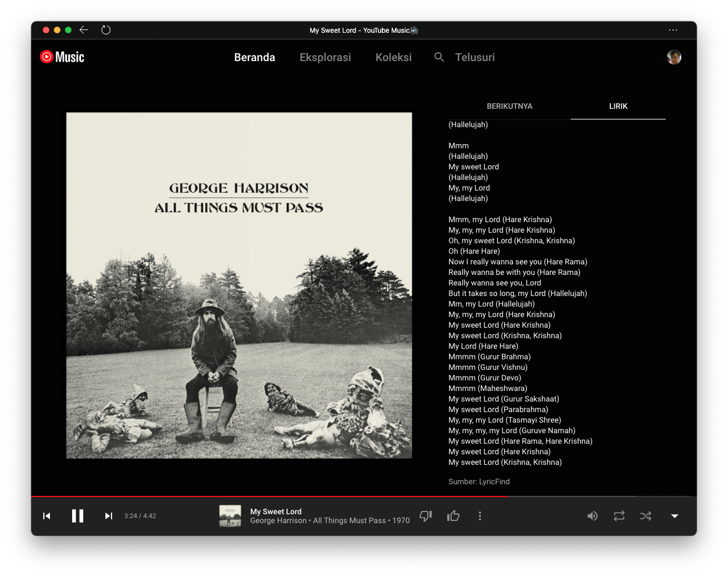This screenshot has height=577, width=728.
Task: Open the Eksplorasi page
Action: (325, 57)
